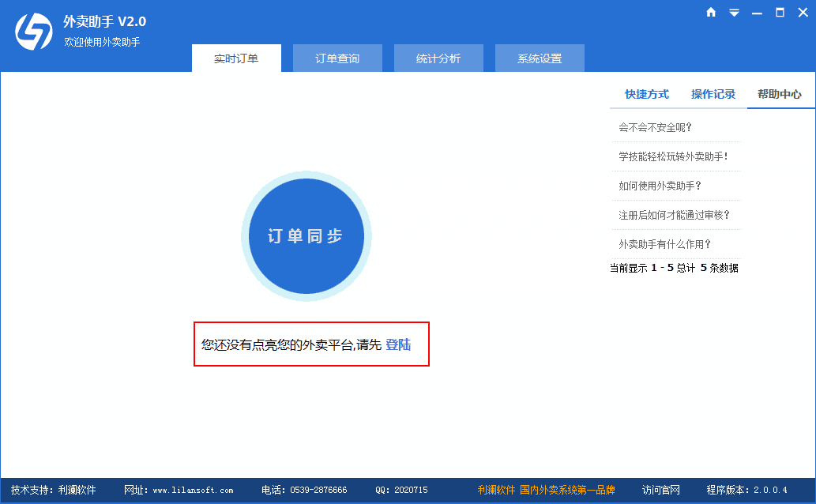Click the yellow 利澜软件 brand text
Screen dimensions: 816x504
(x=498, y=490)
